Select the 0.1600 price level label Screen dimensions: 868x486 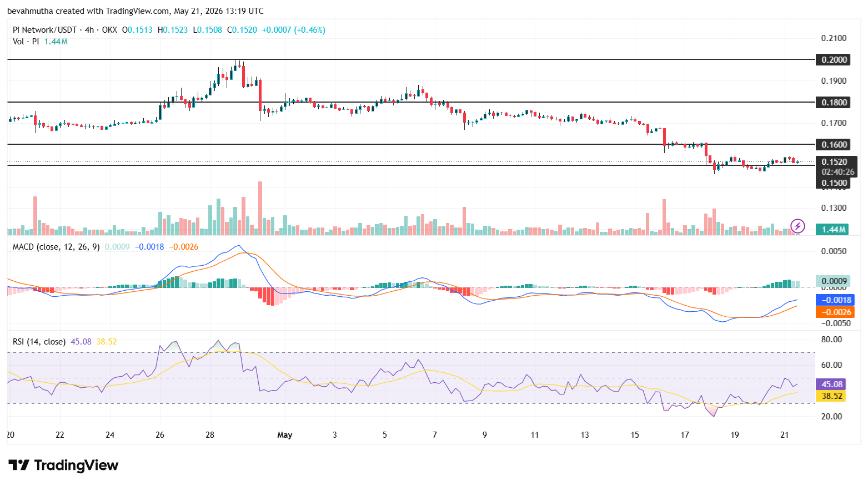point(834,144)
